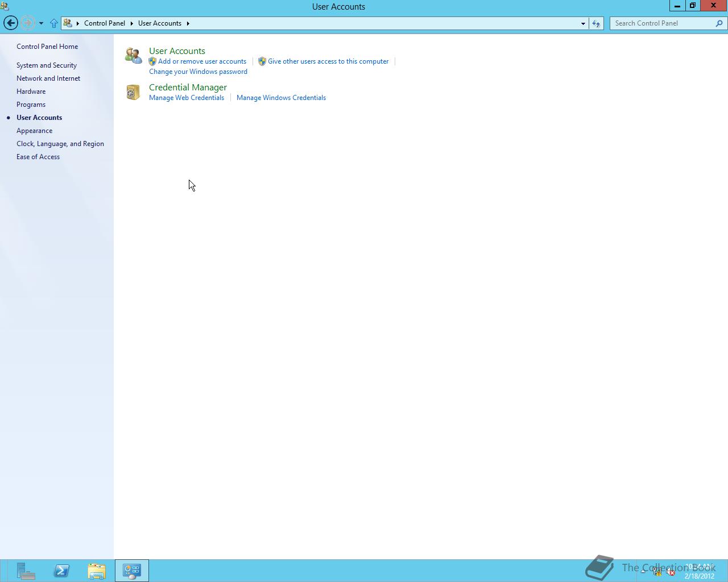Click the Credential Manager vault icon

click(133, 92)
